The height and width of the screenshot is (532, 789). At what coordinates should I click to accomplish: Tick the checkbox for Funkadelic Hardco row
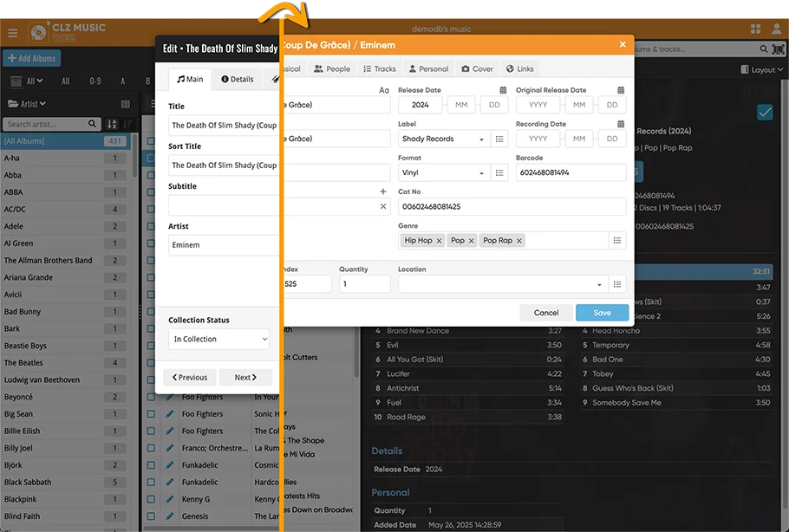[151, 482]
